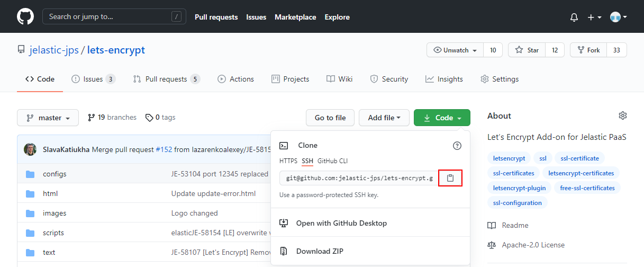View the 19 branches link
Screen dimensions: 644x267
coord(112,118)
